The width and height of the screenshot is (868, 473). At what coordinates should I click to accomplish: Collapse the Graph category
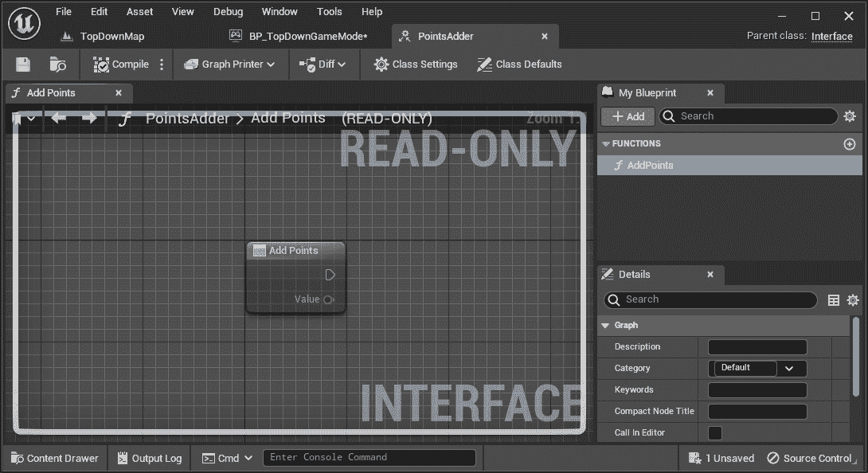click(x=605, y=325)
